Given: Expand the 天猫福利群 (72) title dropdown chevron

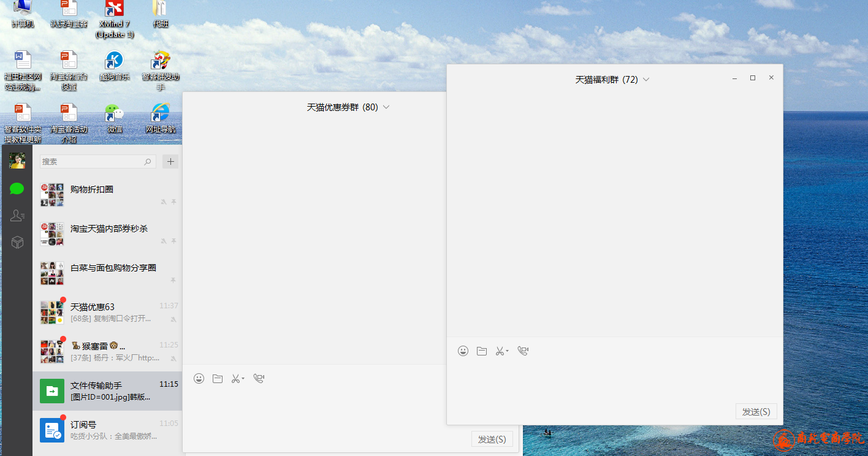Looking at the screenshot, I should coord(645,80).
